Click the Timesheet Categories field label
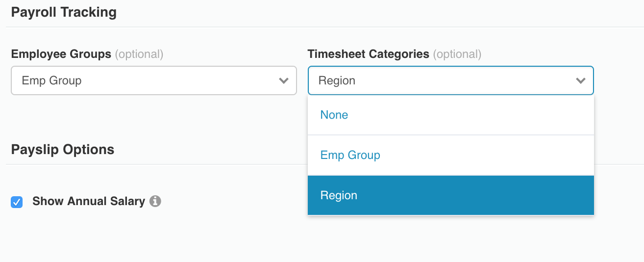The width and height of the screenshot is (644, 262). tap(369, 54)
